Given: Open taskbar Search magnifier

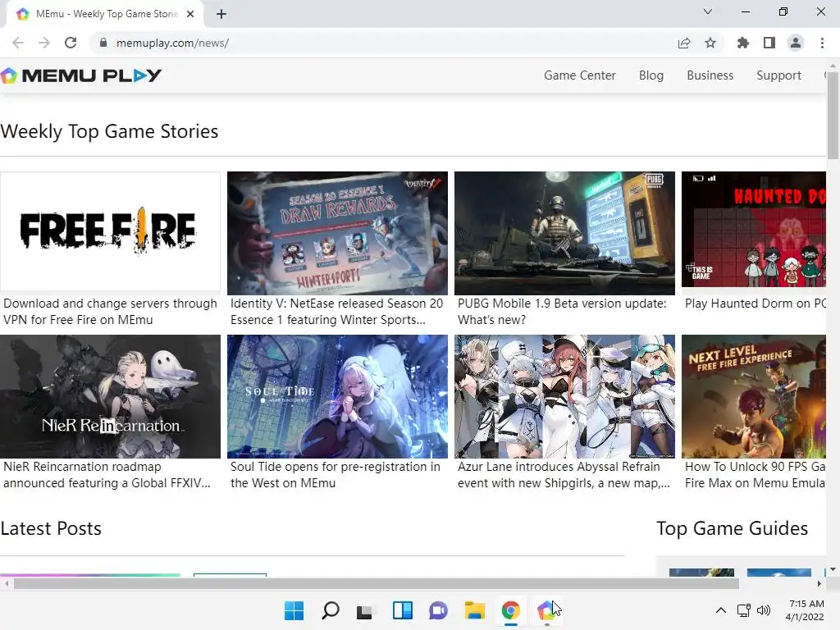Looking at the screenshot, I should click(330, 610).
